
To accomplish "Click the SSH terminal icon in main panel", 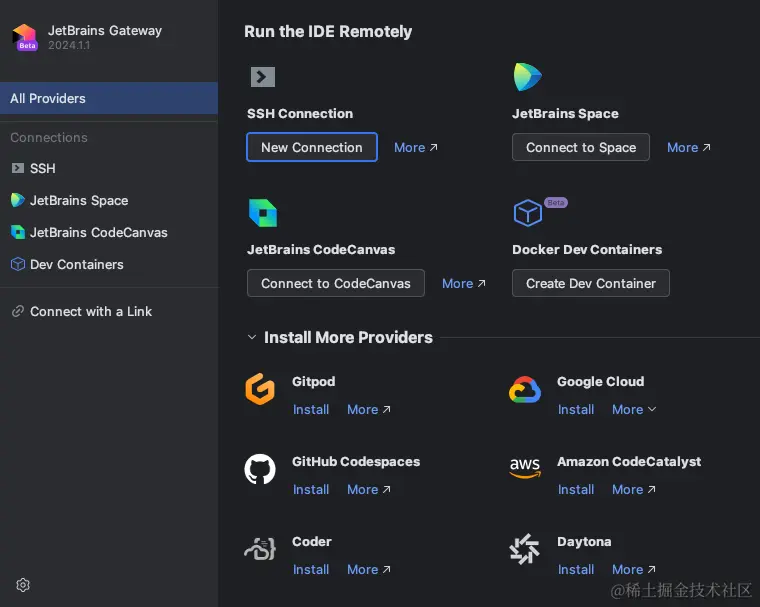I will click(262, 77).
